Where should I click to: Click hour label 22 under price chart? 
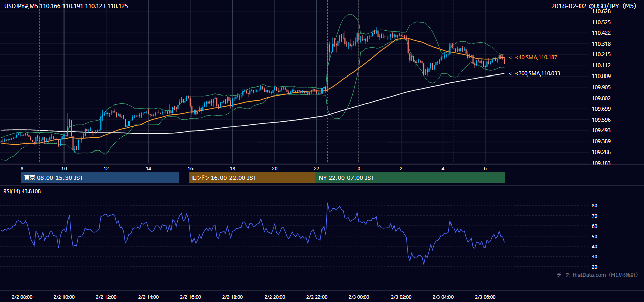[x=316, y=168]
